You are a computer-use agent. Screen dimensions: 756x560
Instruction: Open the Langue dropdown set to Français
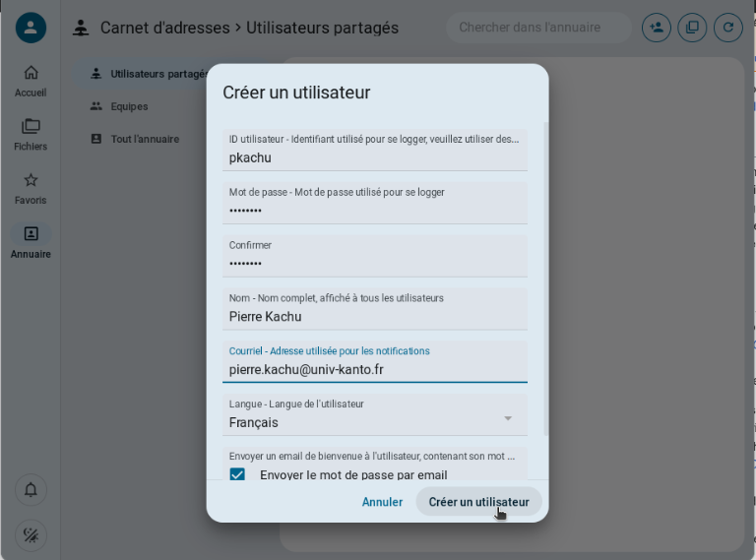[375, 415]
